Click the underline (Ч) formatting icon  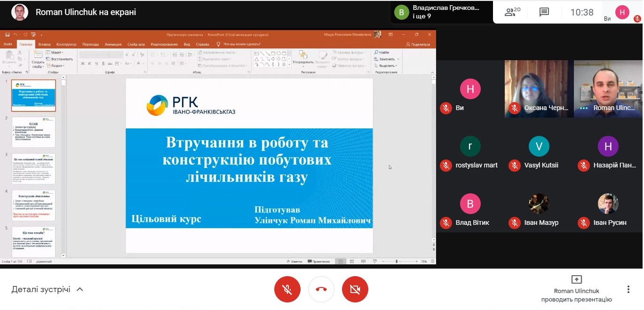coord(97,64)
